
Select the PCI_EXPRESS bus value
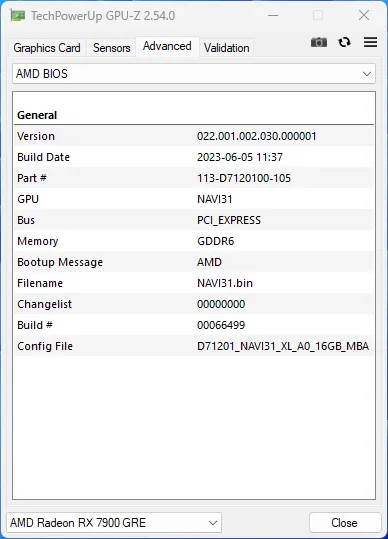tap(229, 220)
